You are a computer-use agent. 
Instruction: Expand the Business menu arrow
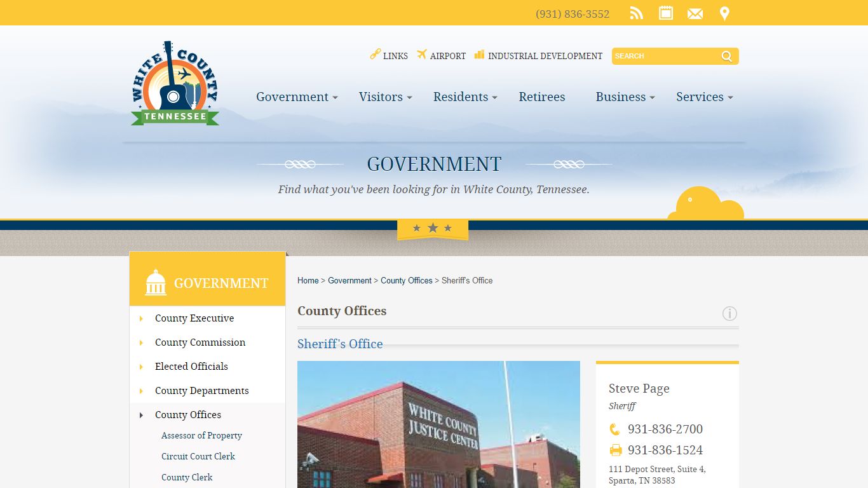pyautogui.click(x=653, y=98)
